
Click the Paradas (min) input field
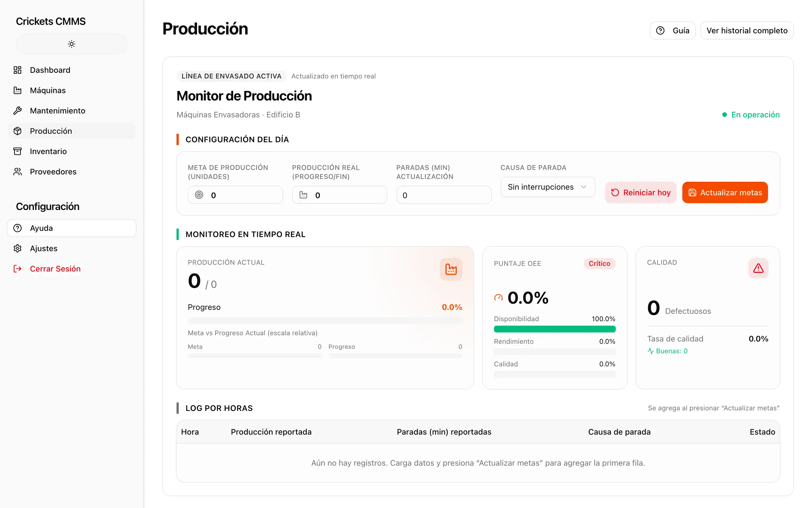pos(443,195)
